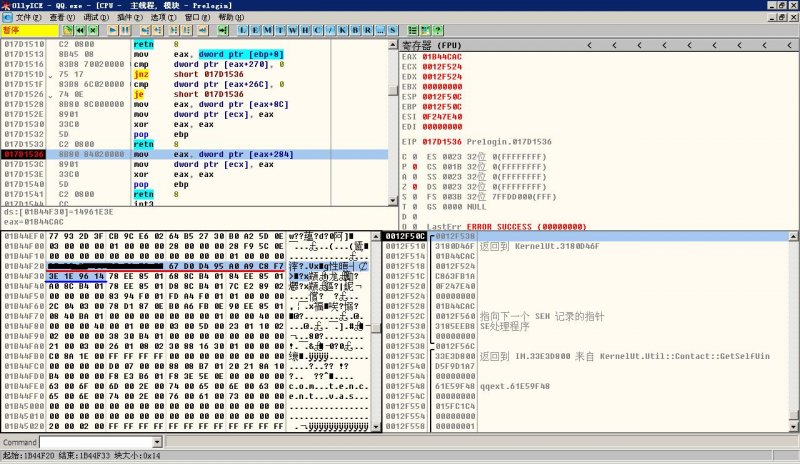Click the Go to address icon
Screen dimensions: 800x464
[x=223, y=30]
